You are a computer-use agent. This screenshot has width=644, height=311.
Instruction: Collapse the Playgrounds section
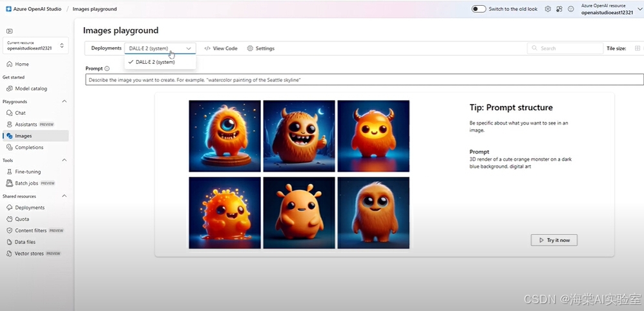[x=64, y=101]
